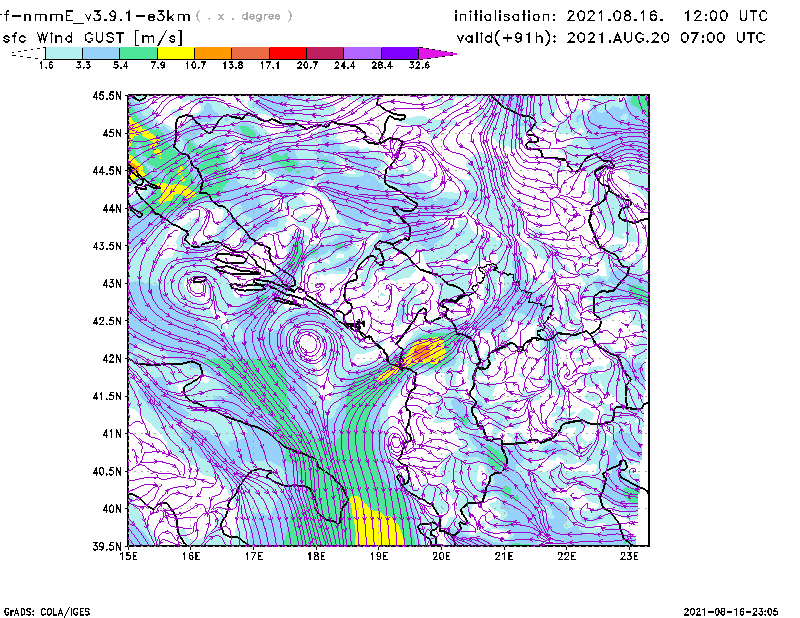800x618 pixels.
Task: Select the violet 28.4–32.6 legend swatch
Action: (x=399, y=53)
